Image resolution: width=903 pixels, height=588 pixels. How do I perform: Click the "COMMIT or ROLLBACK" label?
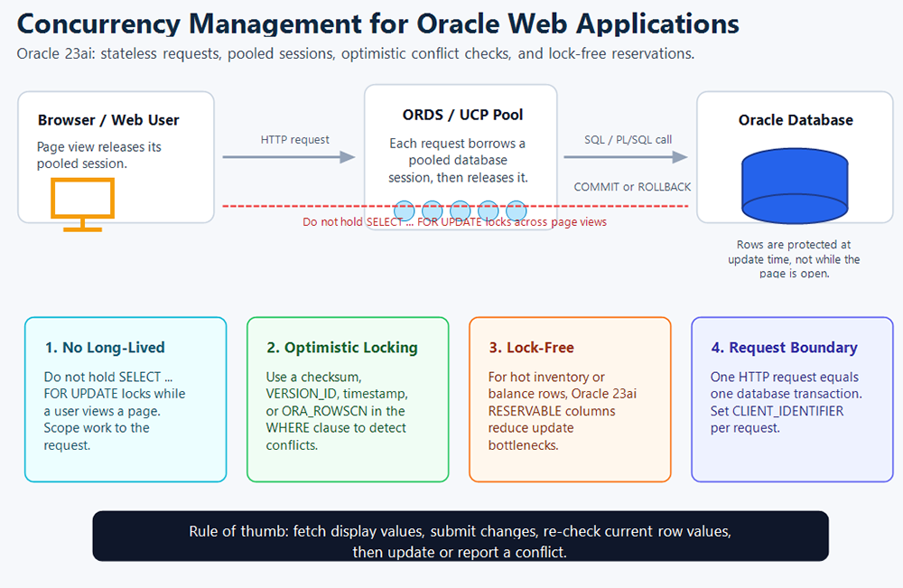[632, 187]
